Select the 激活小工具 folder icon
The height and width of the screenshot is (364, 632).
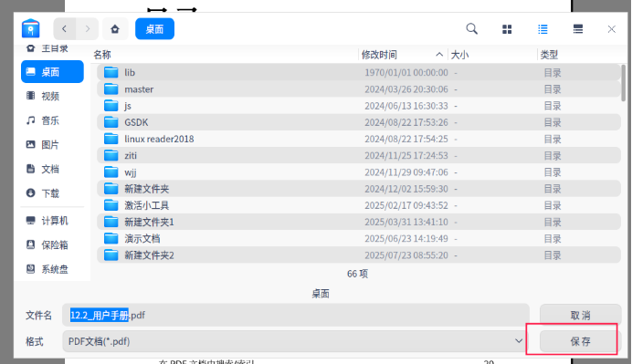pos(111,205)
